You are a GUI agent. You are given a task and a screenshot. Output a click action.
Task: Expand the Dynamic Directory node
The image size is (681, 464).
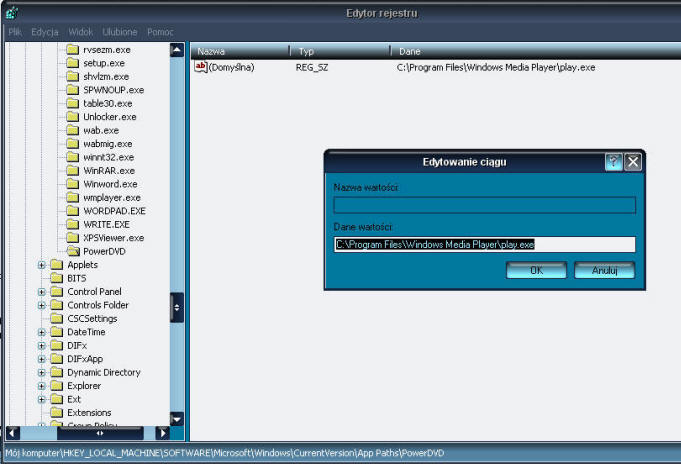point(42,372)
